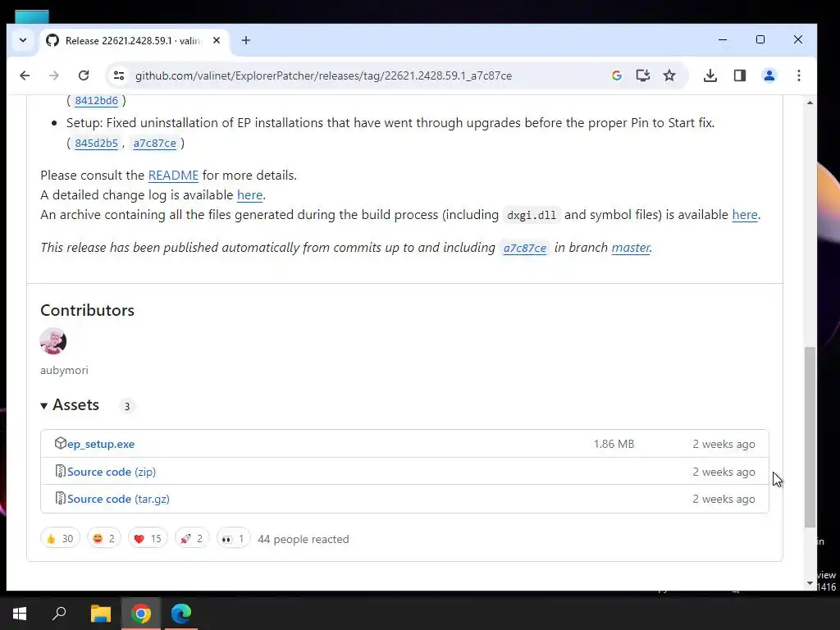840x630 pixels.
Task: Open the README link
Action: coord(173,176)
